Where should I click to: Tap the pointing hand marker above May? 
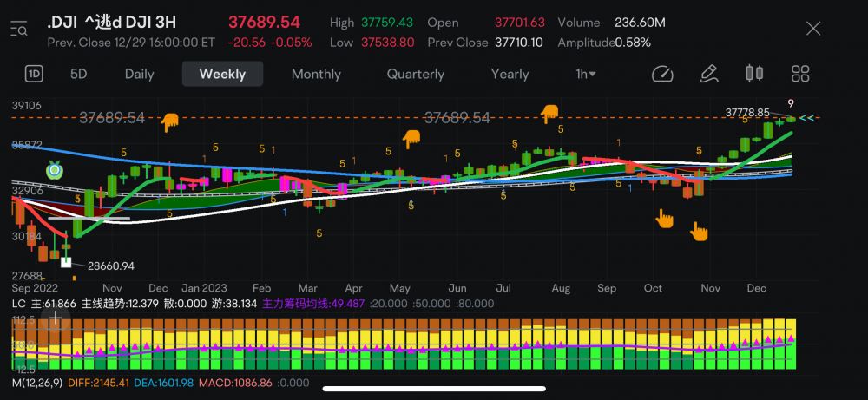411,139
